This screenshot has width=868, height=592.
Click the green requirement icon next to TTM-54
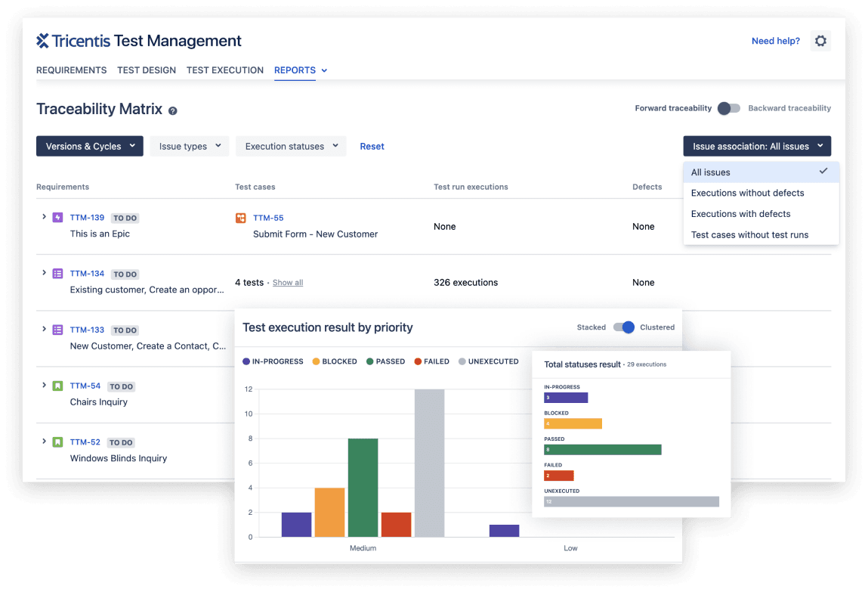click(57, 386)
